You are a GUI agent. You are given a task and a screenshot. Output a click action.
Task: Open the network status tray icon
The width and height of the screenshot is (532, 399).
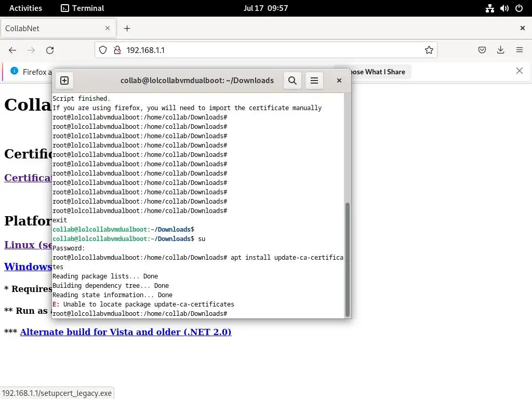click(489, 8)
